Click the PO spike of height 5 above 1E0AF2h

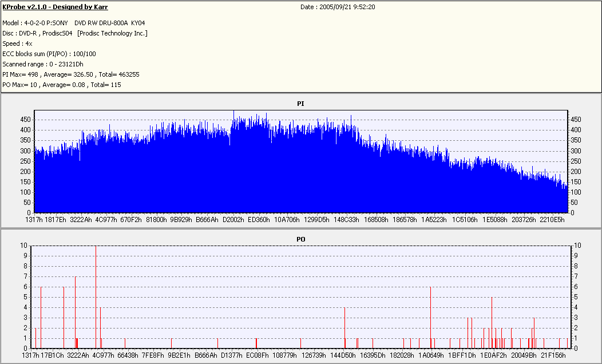tap(492, 323)
